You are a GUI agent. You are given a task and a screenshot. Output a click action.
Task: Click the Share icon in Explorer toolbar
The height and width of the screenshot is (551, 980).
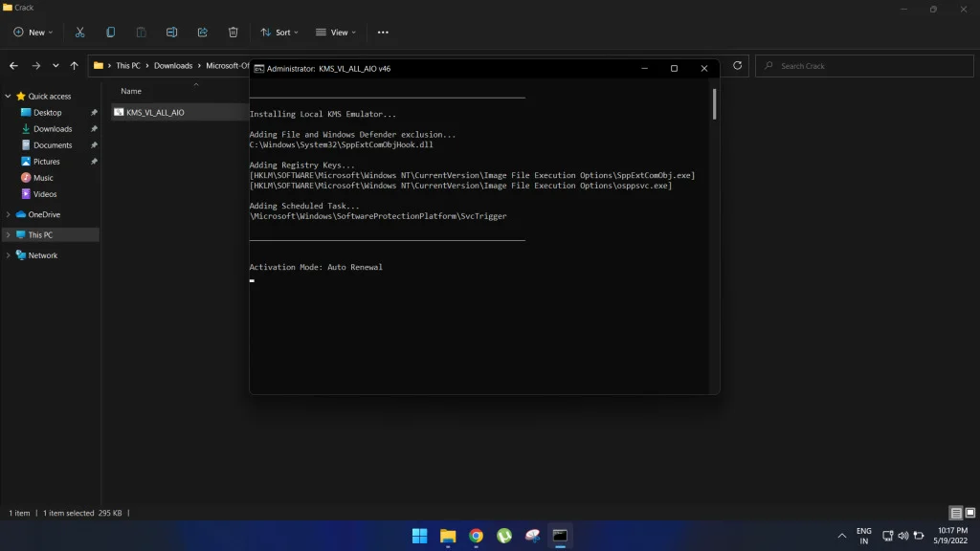(x=203, y=33)
